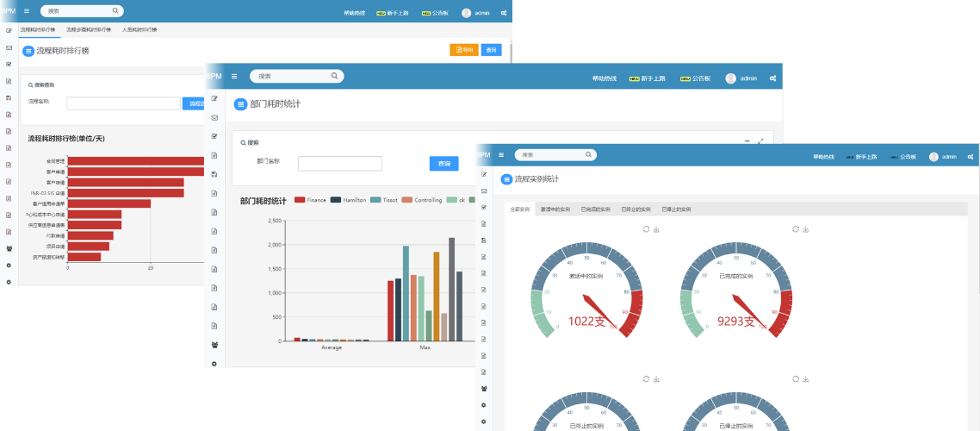This screenshot has height=431, width=980.
Task: Toggle hamburger menu in 部门耗时统计 window
Action: click(x=234, y=77)
